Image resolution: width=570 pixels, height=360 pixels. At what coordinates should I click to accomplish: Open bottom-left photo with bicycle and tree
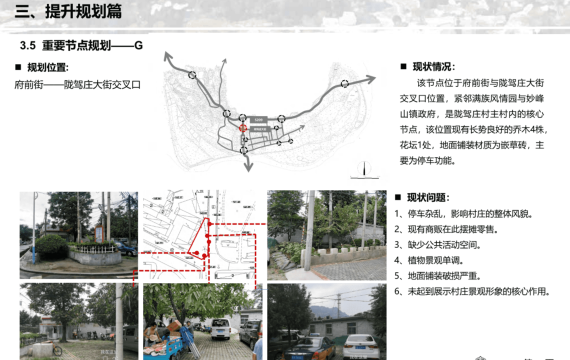coord(79,322)
